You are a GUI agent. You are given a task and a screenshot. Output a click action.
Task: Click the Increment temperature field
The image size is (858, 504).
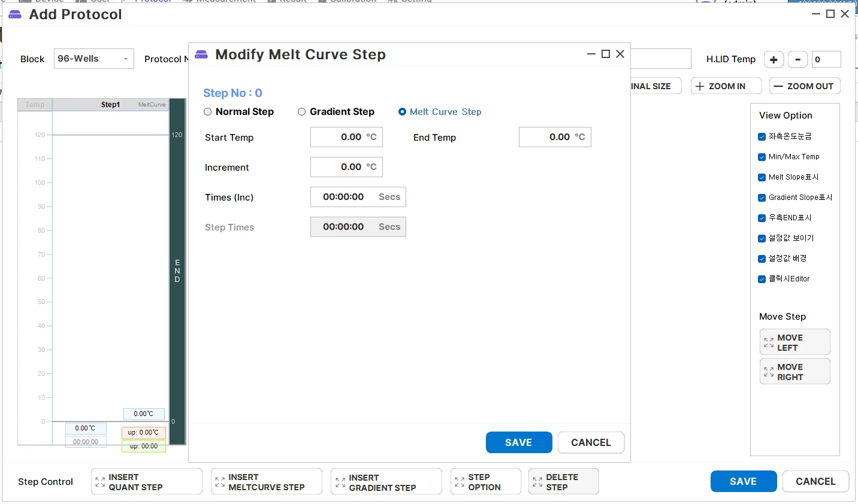pos(346,167)
